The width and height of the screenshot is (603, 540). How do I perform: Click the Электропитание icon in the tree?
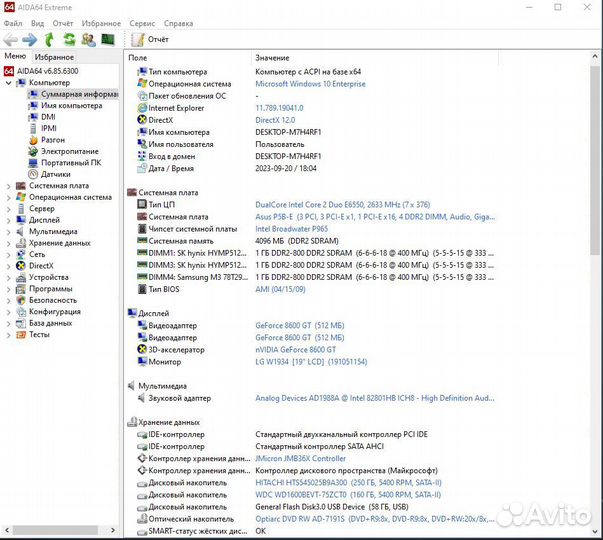point(33,152)
